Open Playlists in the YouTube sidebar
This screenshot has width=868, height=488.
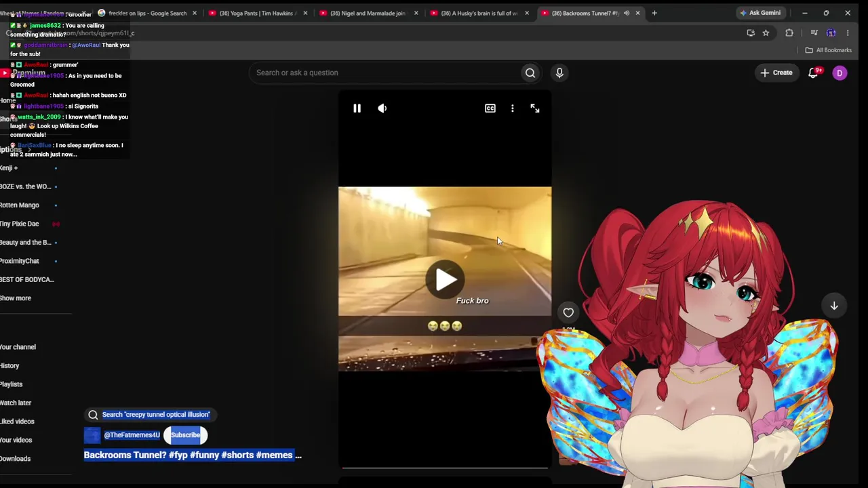11,384
